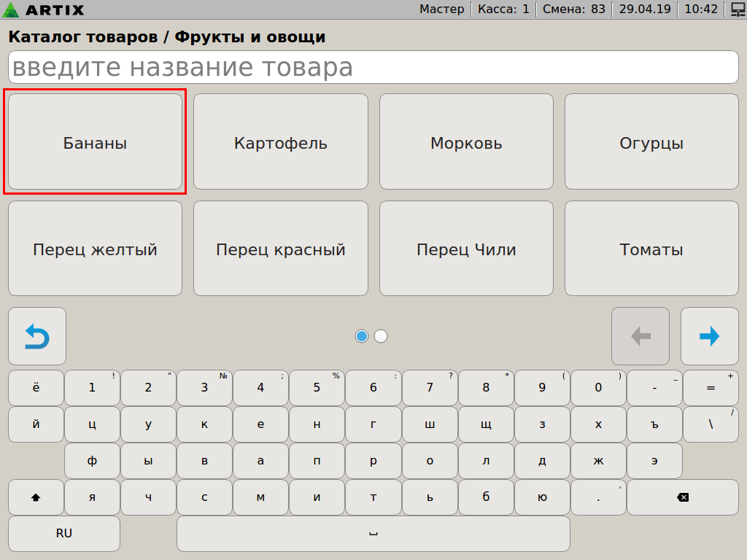747x560 pixels.
Task: Pick the Огурцы product tile
Action: point(651,142)
